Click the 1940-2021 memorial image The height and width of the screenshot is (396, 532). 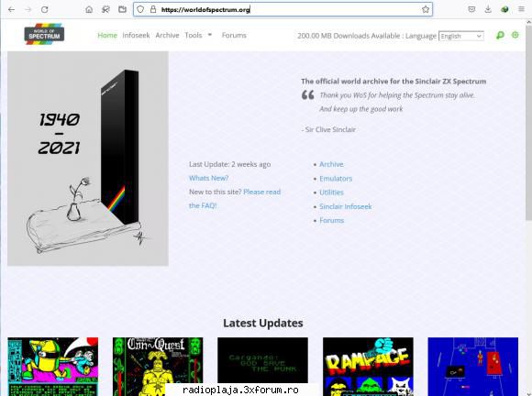tap(88, 159)
